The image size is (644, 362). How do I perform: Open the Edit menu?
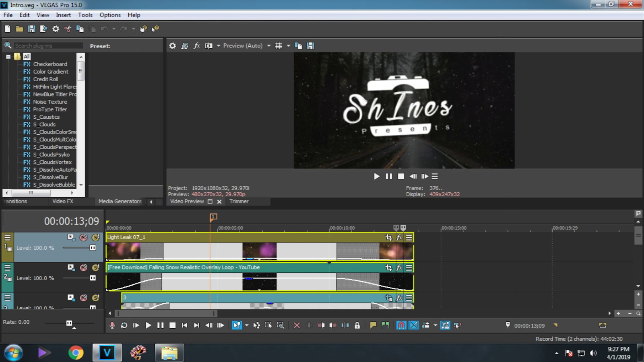tap(25, 15)
